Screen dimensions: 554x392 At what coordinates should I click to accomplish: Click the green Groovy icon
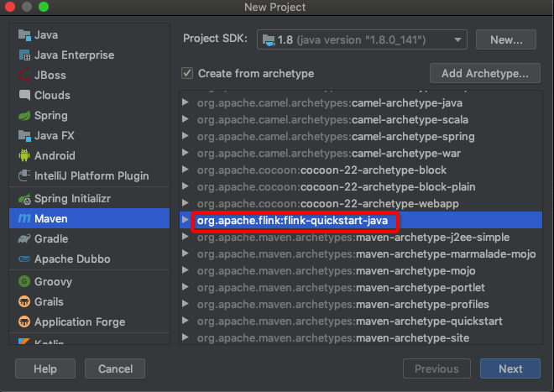24,281
